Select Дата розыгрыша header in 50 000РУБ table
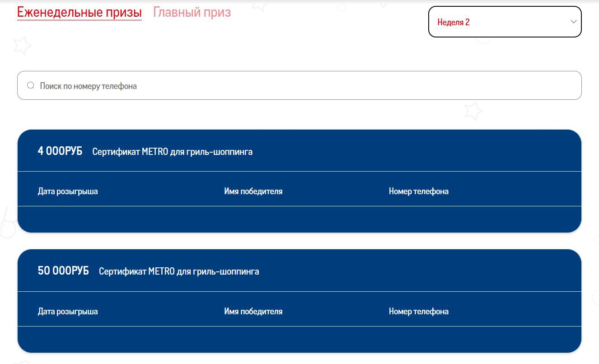The image size is (599, 364). [68, 311]
